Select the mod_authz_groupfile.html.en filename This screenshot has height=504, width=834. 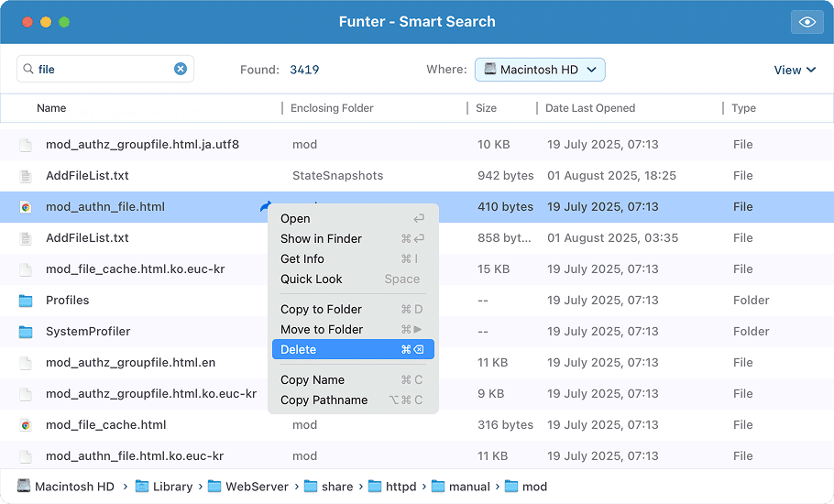(131, 363)
